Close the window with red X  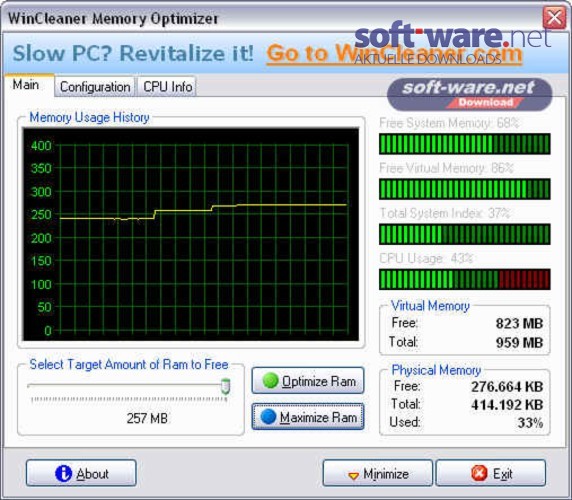pyautogui.click(x=554, y=17)
